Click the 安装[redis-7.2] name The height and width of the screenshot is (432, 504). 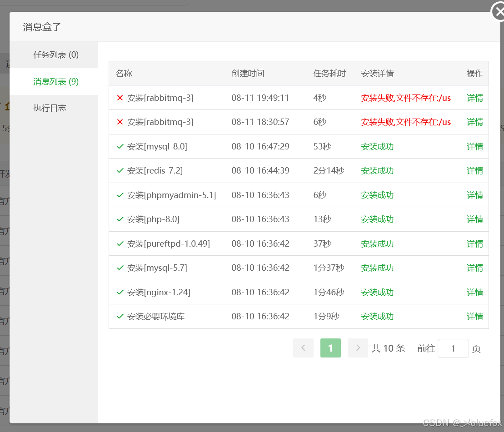pos(155,170)
